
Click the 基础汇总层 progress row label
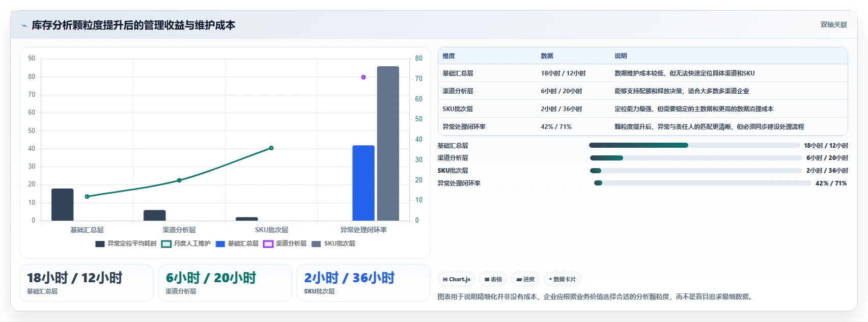tap(453, 146)
